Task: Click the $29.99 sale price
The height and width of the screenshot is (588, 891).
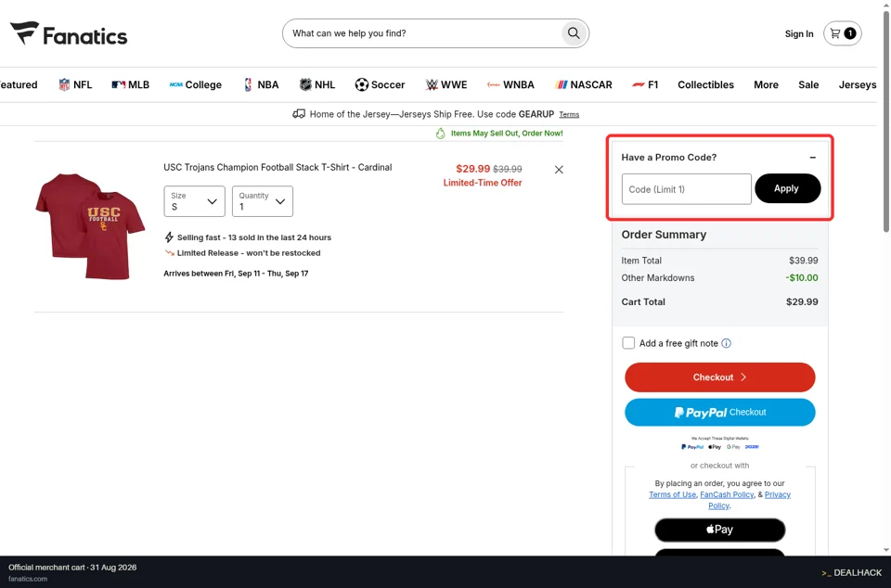Action: (472, 169)
